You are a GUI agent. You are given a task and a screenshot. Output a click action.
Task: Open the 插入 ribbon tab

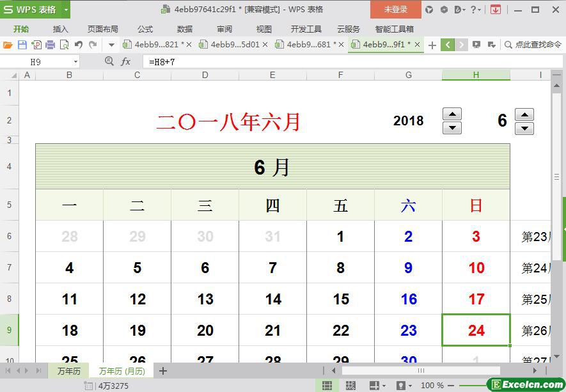pyautogui.click(x=60, y=29)
